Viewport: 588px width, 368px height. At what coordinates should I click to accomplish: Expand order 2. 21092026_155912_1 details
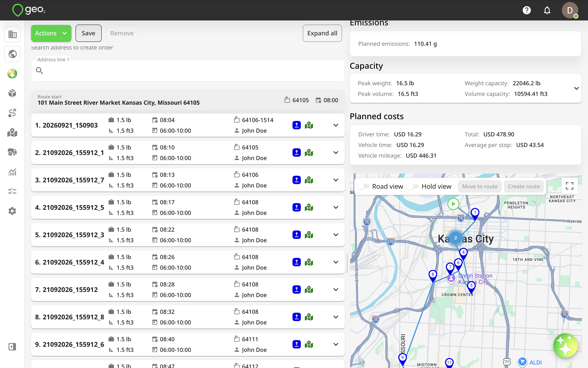pos(336,153)
